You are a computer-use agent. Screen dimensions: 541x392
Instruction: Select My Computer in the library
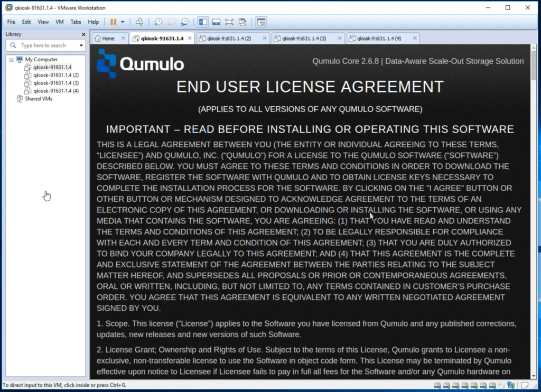41,59
